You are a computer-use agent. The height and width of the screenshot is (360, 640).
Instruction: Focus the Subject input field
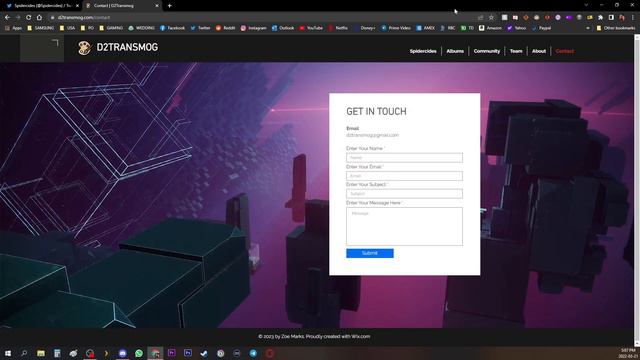pyautogui.click(x=404, y=194)
